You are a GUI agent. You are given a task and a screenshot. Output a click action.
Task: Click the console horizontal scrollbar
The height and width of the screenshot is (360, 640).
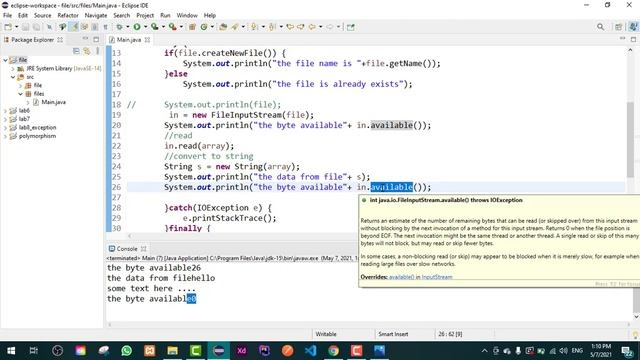[369, 324]
